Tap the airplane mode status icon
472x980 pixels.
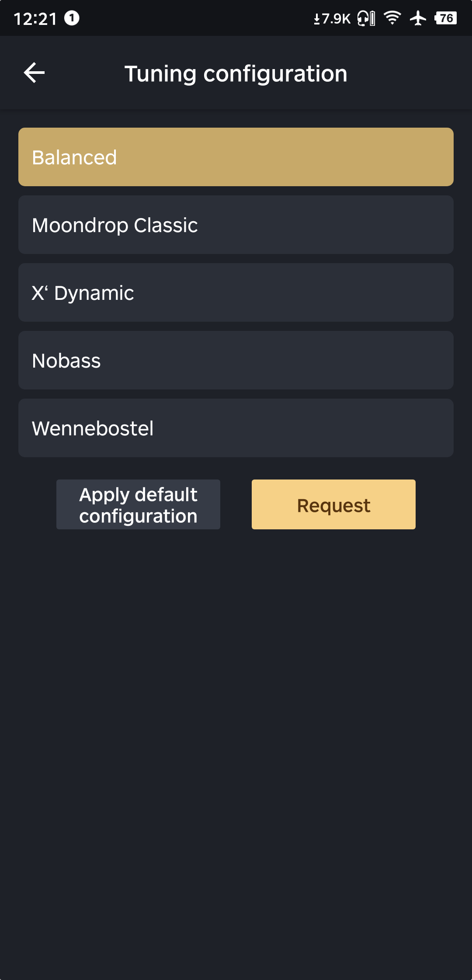(x=418, y=18)
